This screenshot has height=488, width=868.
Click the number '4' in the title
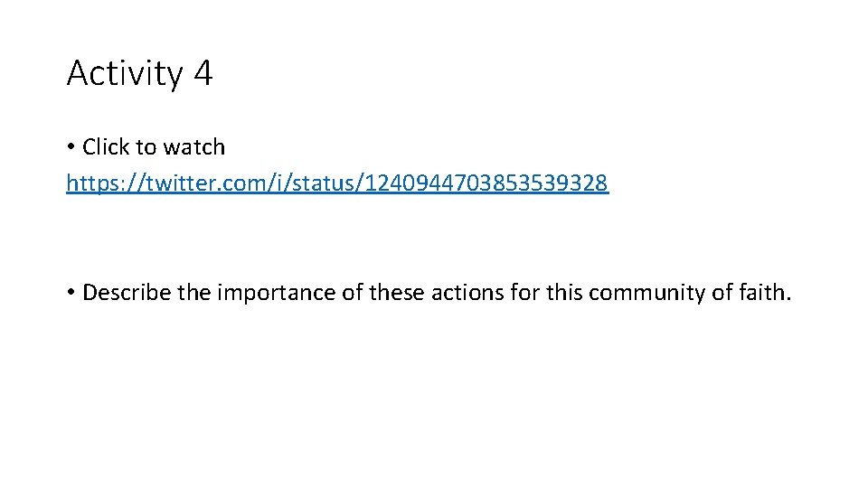[x=203, y=73]
